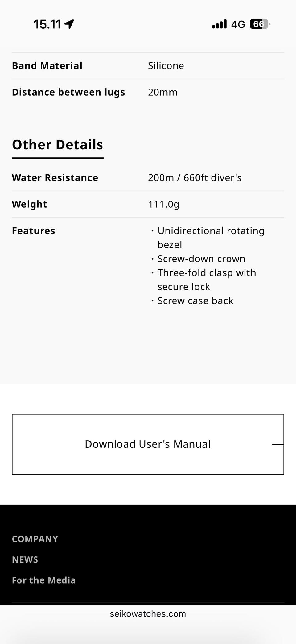
Task: Tap the Screw-down crown feature item
Action: point(201,259)
